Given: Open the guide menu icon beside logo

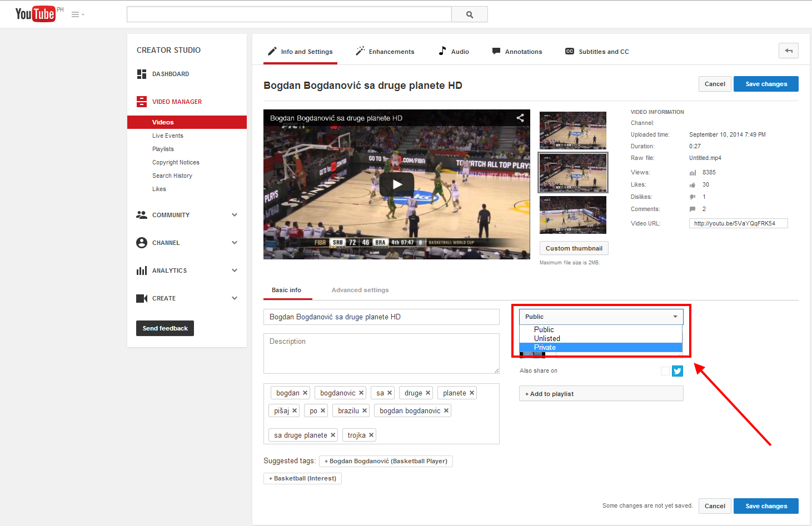Looking at the screenshot, I should 77,14.
